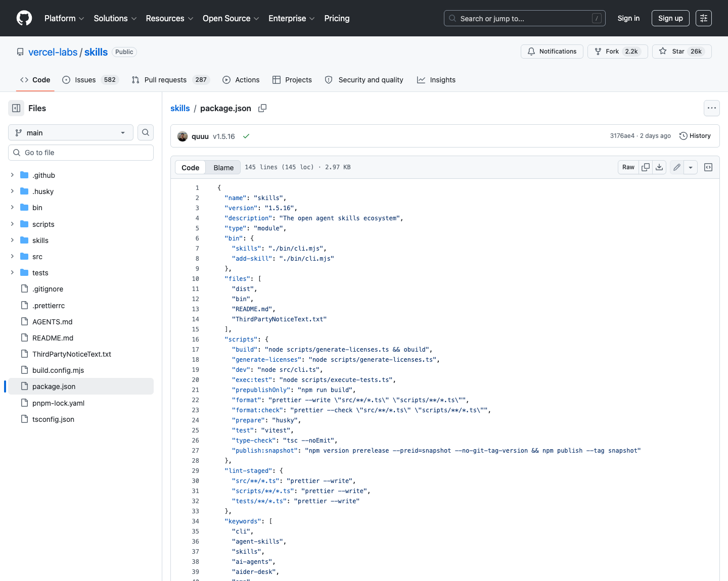Open the more file actions ellipsis menu
Screen dimensions: 728x581
[712, 108]
